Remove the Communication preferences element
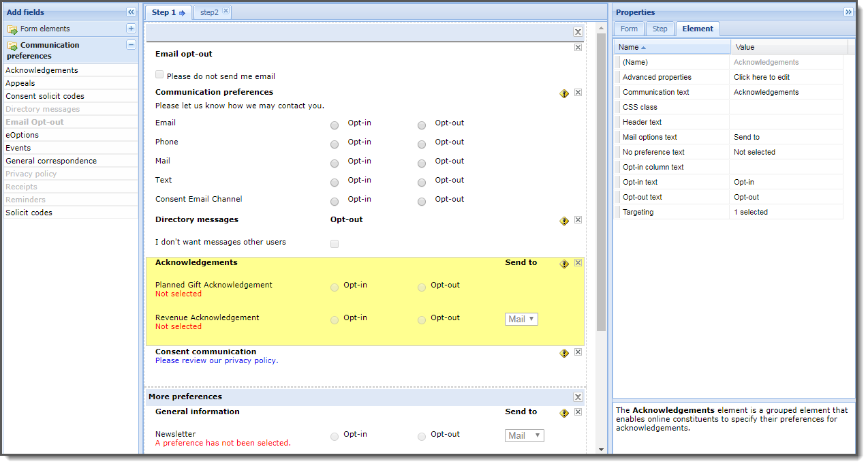The image size is (868, 466). (578, 93)
